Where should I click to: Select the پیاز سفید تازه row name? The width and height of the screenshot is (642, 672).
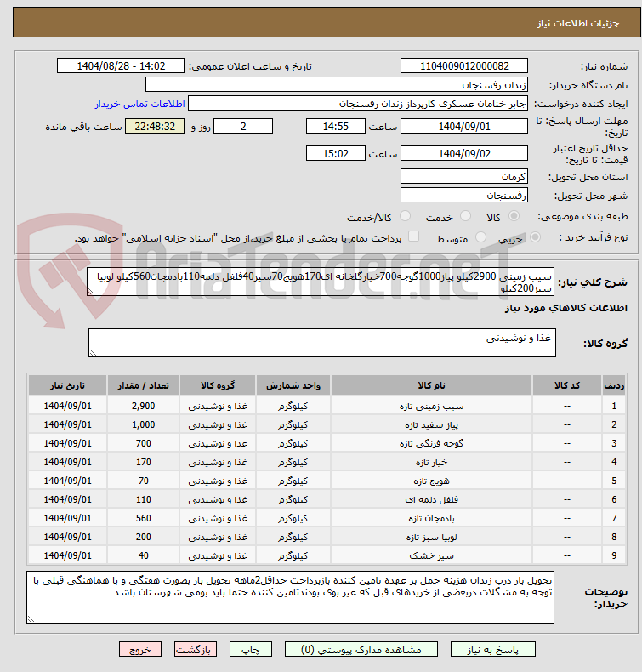[x=431, y=424]
